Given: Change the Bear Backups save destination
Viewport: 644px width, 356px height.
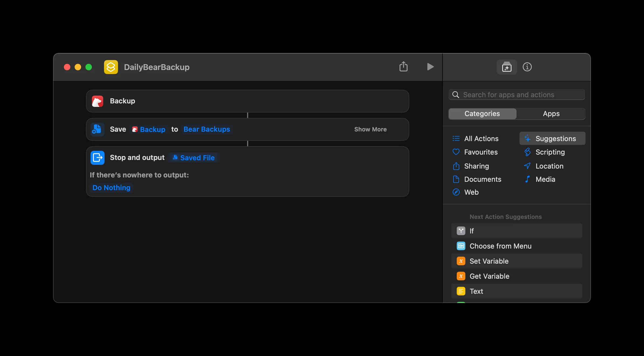Looking at the screenshot, I should pos(206,129).
